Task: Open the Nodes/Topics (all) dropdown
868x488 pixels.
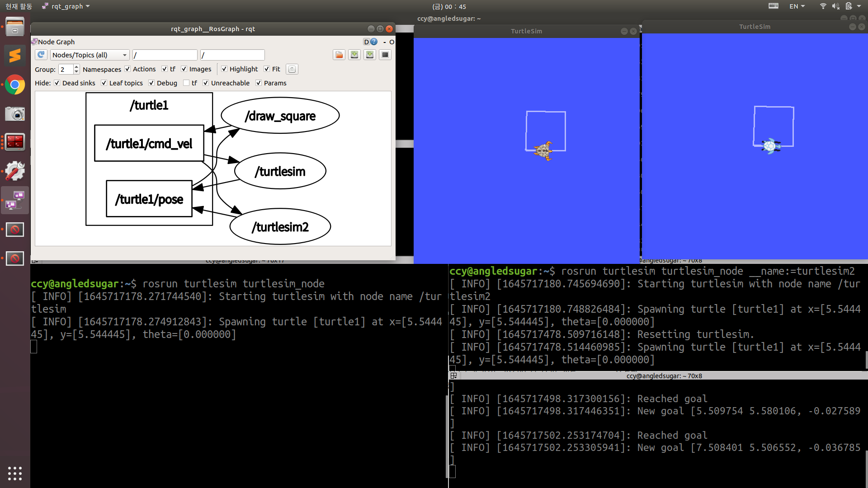Action: coord(90,55)
